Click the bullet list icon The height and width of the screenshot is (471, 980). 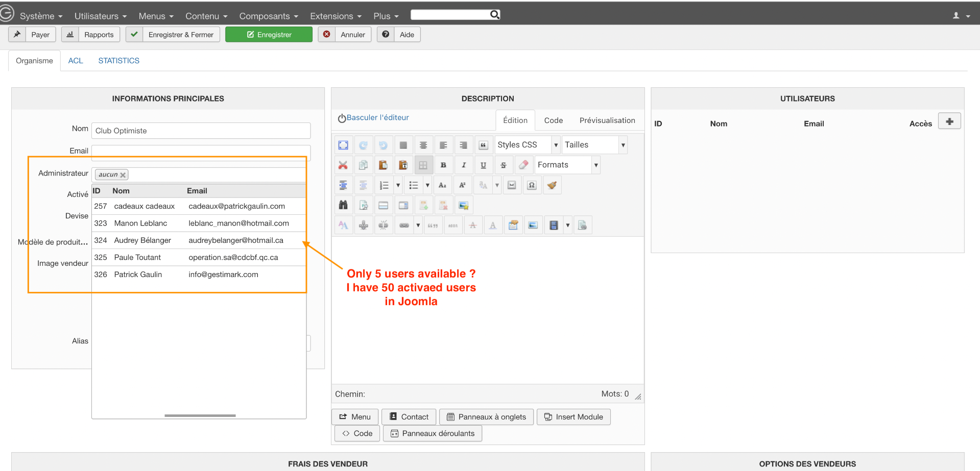414,185
